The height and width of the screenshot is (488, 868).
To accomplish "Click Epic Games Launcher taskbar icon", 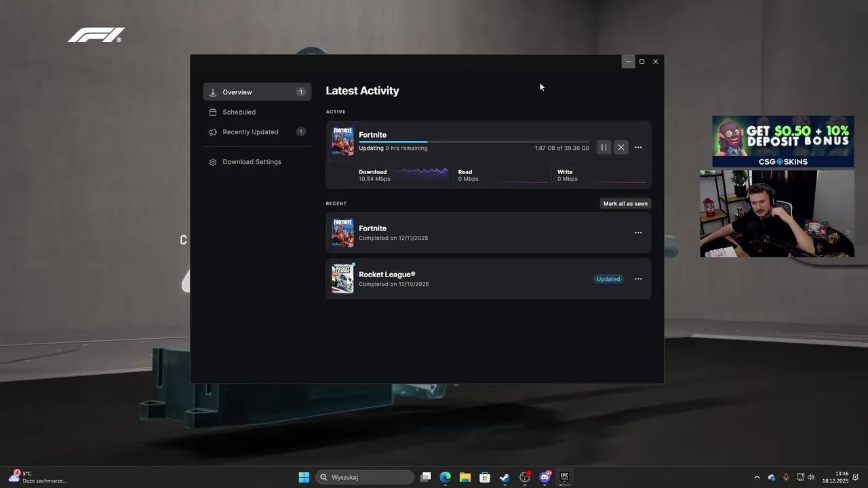I will pyautogui.click(x=564, y=477).
